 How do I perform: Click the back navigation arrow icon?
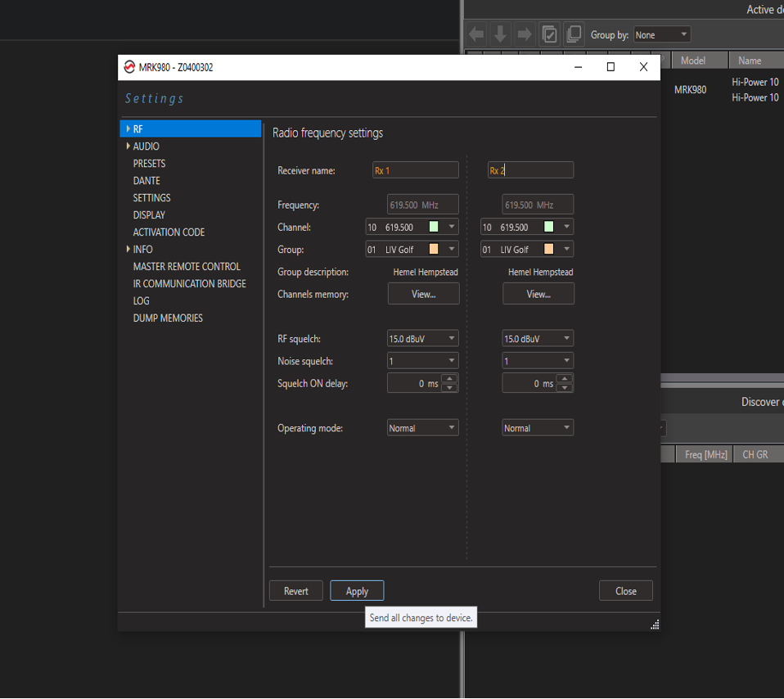pos(476,34)
